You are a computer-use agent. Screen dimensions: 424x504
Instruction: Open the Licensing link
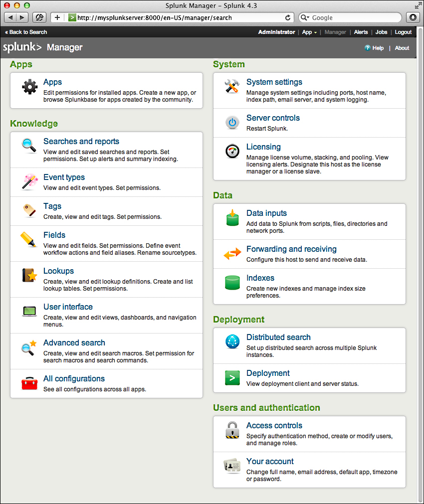click(263, 147)
